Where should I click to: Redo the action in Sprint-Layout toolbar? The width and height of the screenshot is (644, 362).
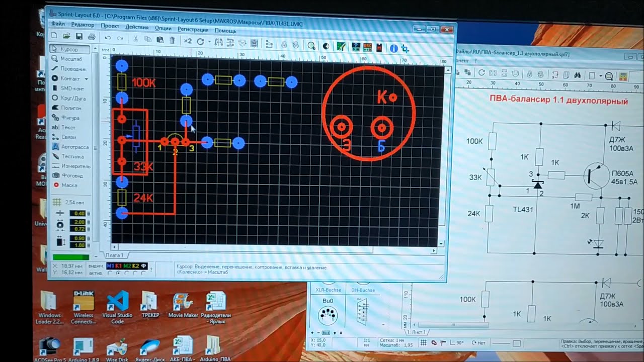click(120, 38)
